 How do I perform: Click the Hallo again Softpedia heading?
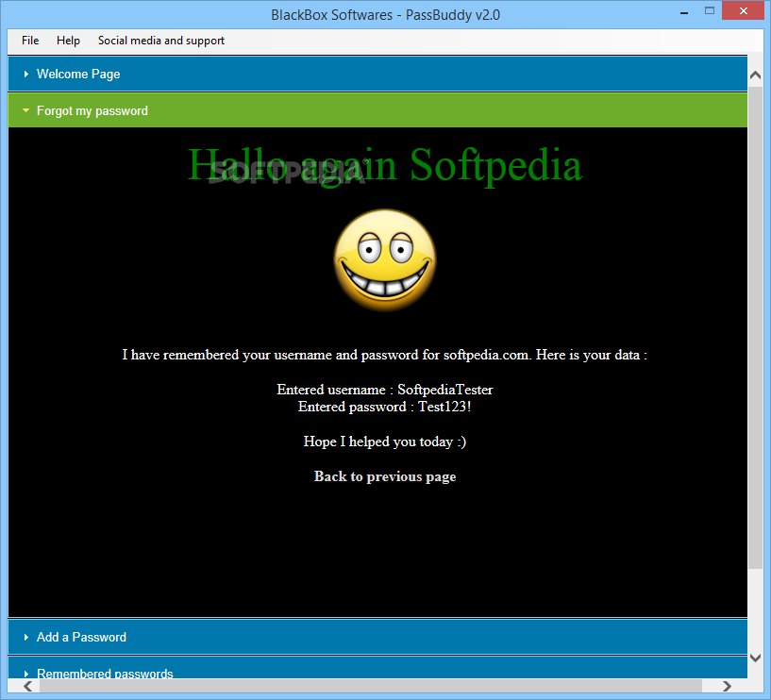click(x=385, y=165)
